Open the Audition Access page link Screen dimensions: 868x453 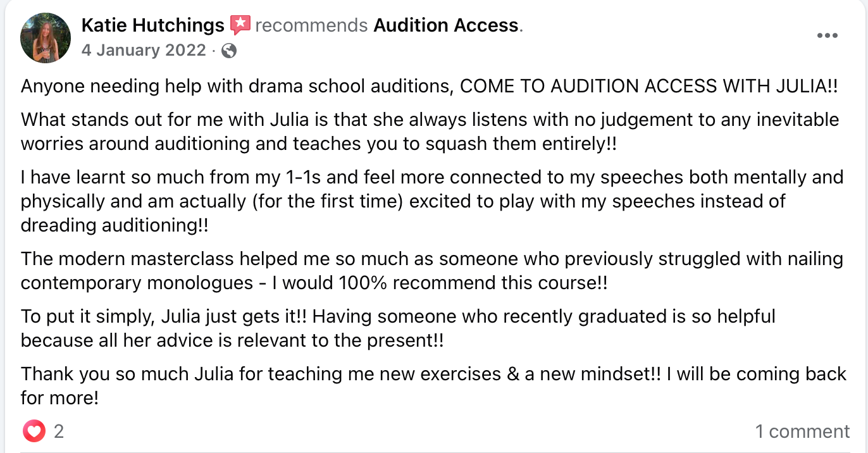click(x=445, y=25)
